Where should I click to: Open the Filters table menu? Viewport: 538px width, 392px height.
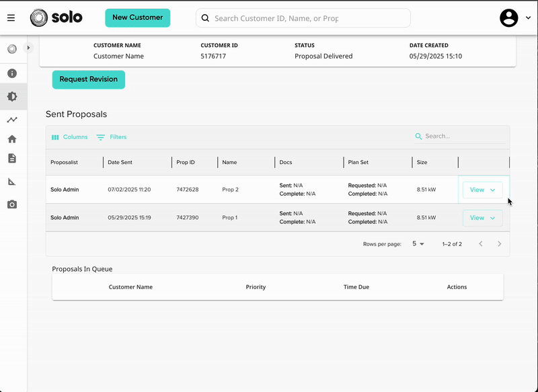(112, 137)
